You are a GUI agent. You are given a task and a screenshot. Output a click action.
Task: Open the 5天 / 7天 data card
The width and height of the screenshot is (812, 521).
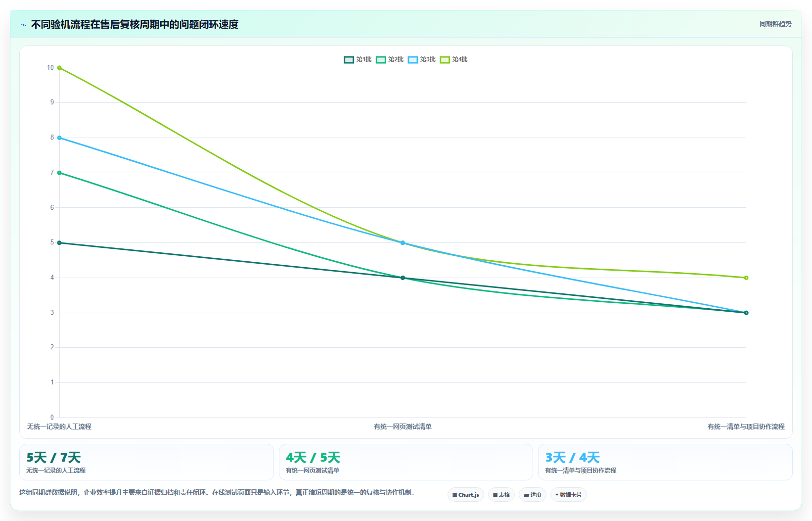pos(146,462)
